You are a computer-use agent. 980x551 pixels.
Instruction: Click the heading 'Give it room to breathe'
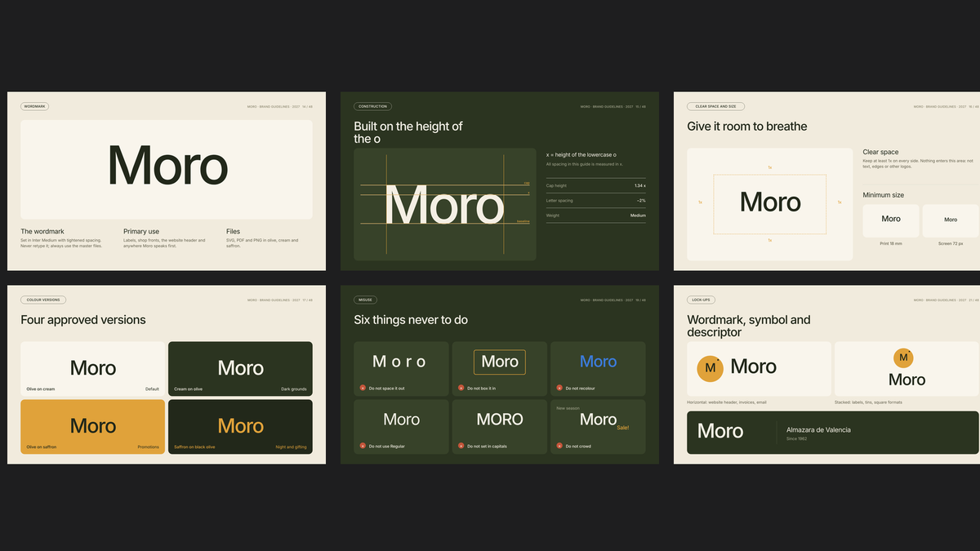[747, 127]
